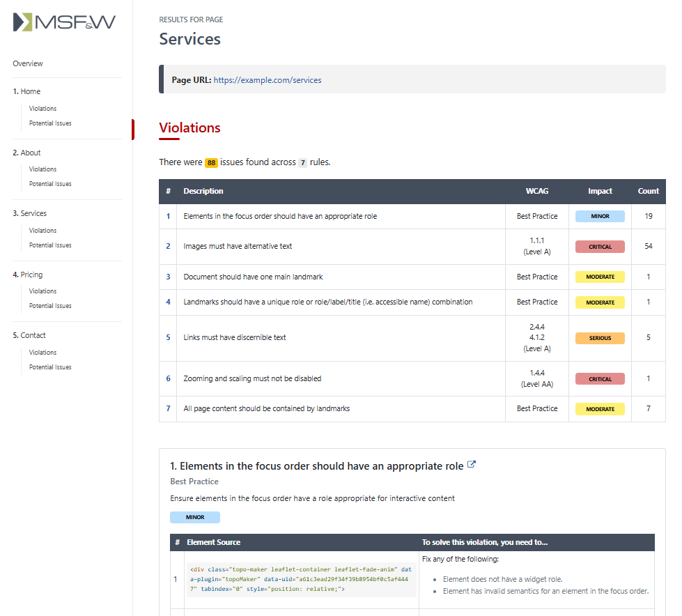Click the MINOR impact badge in row 1
The height and width of the screenshot is (616, 682).
point(599,216)
